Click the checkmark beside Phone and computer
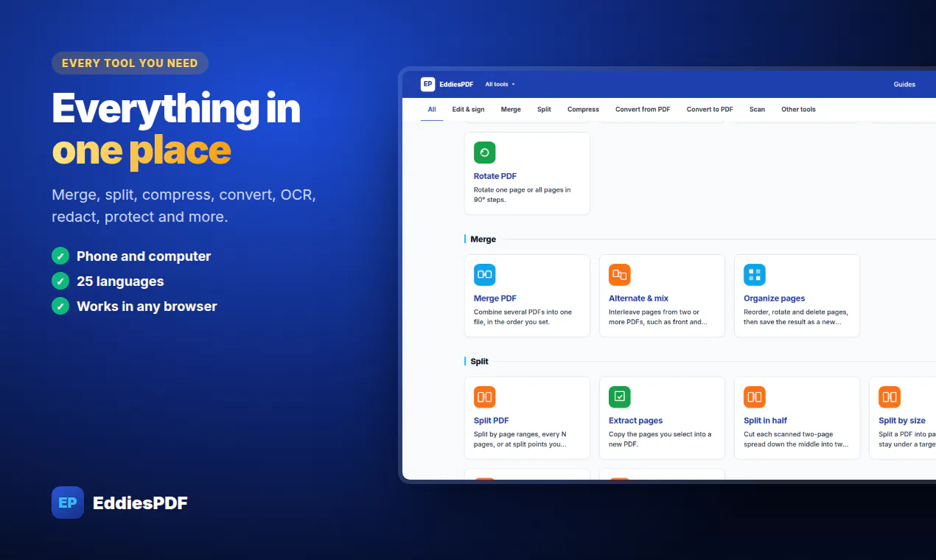Image resolution: width=936 pixels, height=560 pixels. pyautogui.click(x=60, y=256)
